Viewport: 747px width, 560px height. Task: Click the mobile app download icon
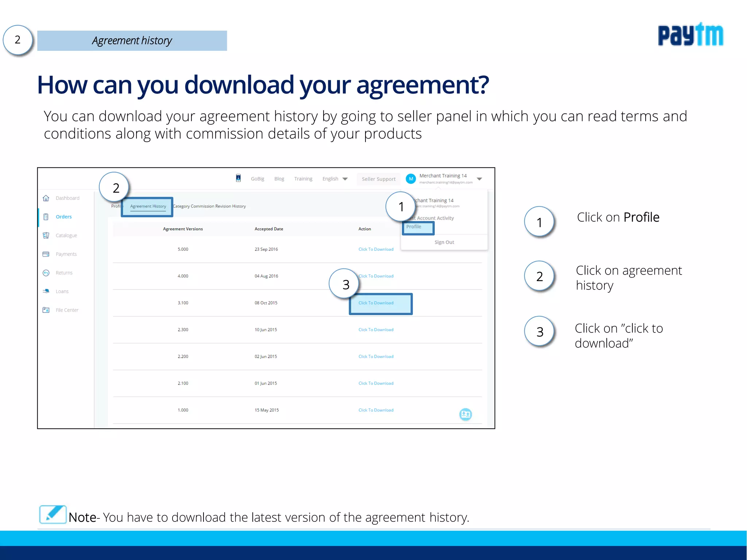pos(238,178)
